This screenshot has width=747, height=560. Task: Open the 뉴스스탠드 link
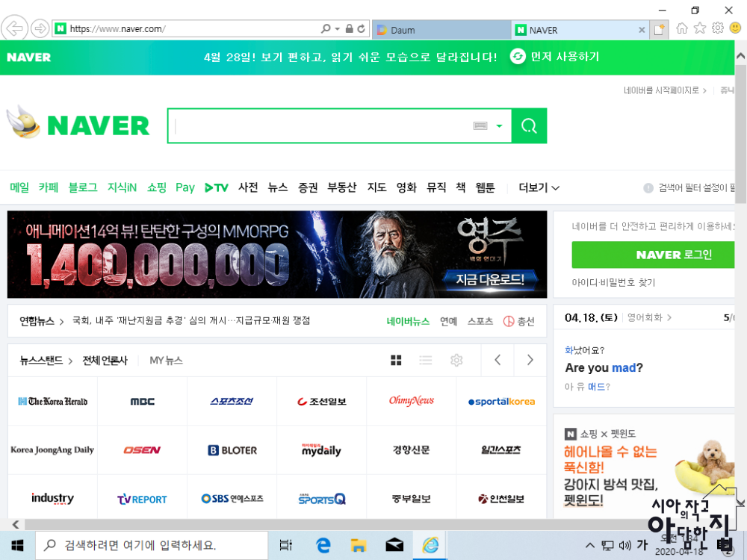point(46,361)
